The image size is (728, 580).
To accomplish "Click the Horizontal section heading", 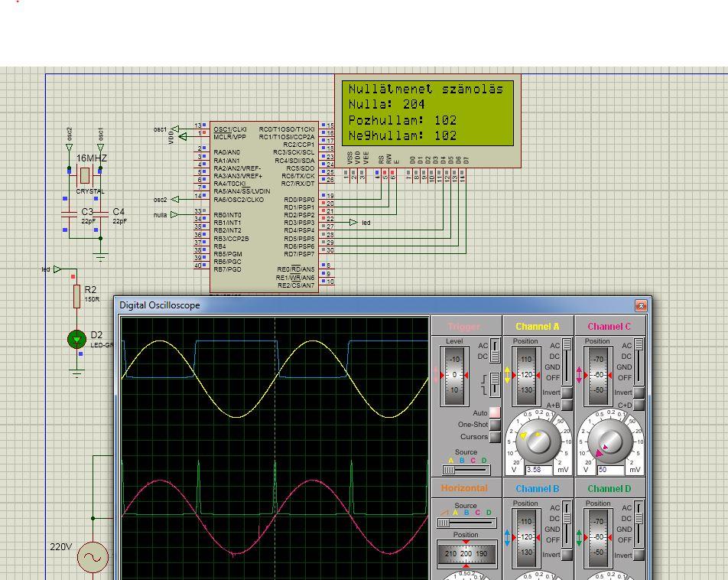I will pos(464,488).
